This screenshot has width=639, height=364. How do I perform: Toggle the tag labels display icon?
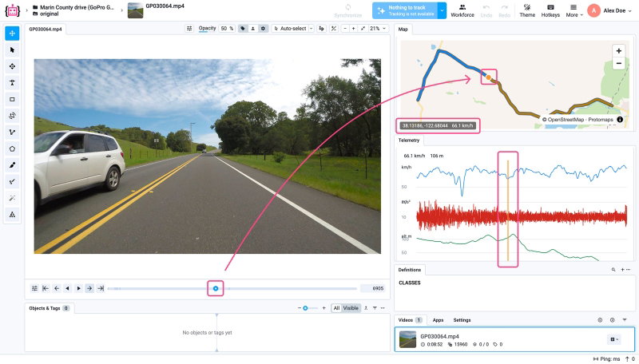pyautogui.click(x=243, y=29)
